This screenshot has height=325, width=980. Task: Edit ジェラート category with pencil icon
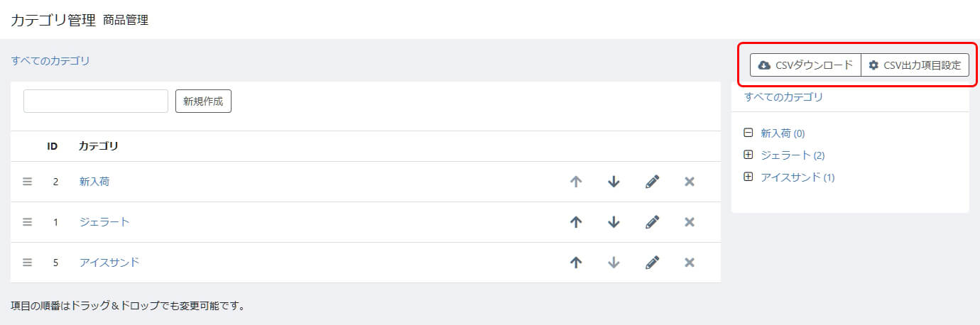point(652,222)
